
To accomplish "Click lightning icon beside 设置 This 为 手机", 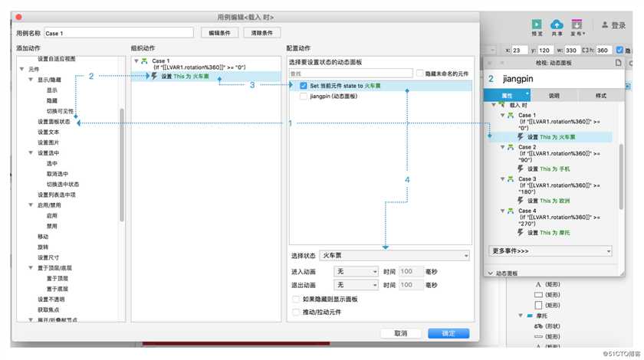I will click(x=521, y=169).
